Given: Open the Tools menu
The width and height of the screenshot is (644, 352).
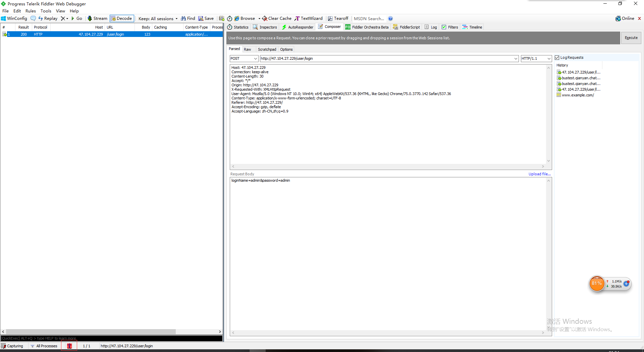Looking at the screenshot, I should point(46,11).
